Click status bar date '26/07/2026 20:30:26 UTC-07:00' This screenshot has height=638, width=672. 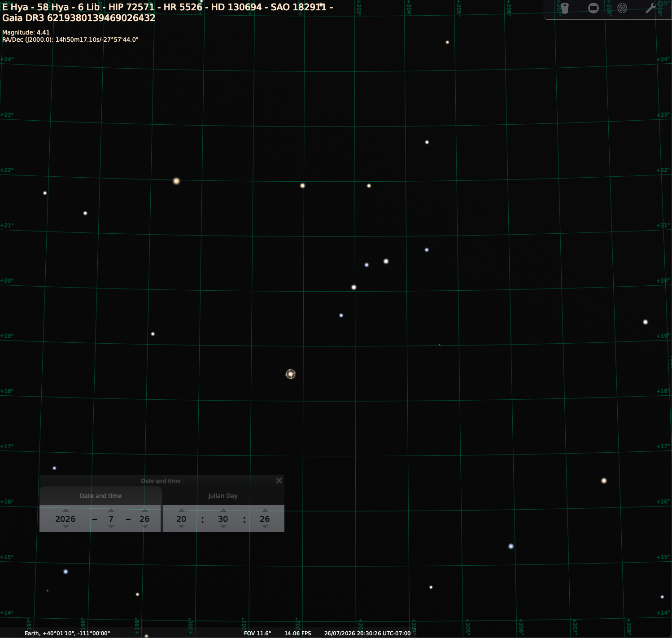(x=367, y=633)
